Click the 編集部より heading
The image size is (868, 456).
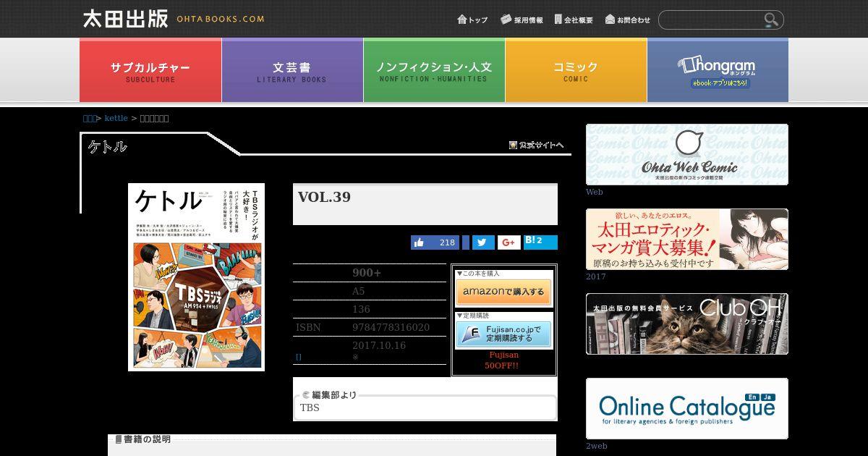coord(329,394)
